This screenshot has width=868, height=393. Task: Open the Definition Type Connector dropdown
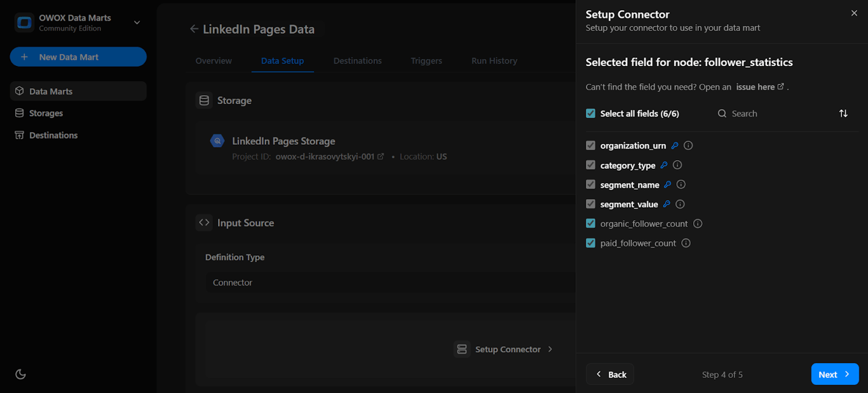coord(390,283)
